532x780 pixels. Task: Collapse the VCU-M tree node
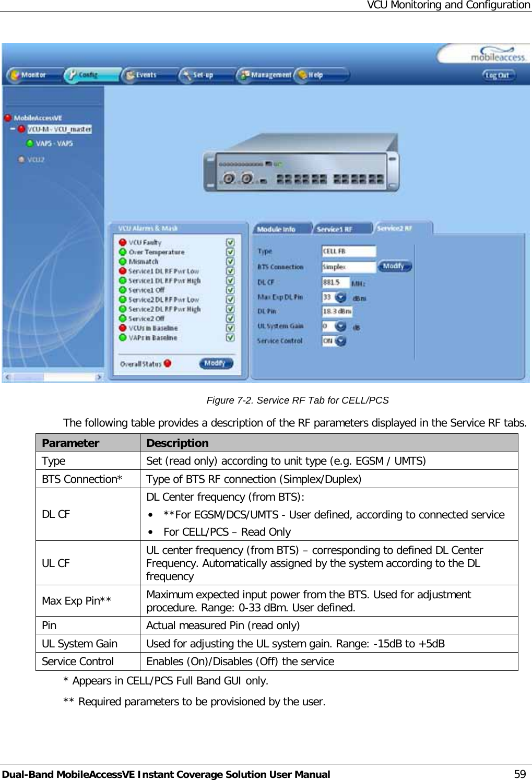click(13, 128)
